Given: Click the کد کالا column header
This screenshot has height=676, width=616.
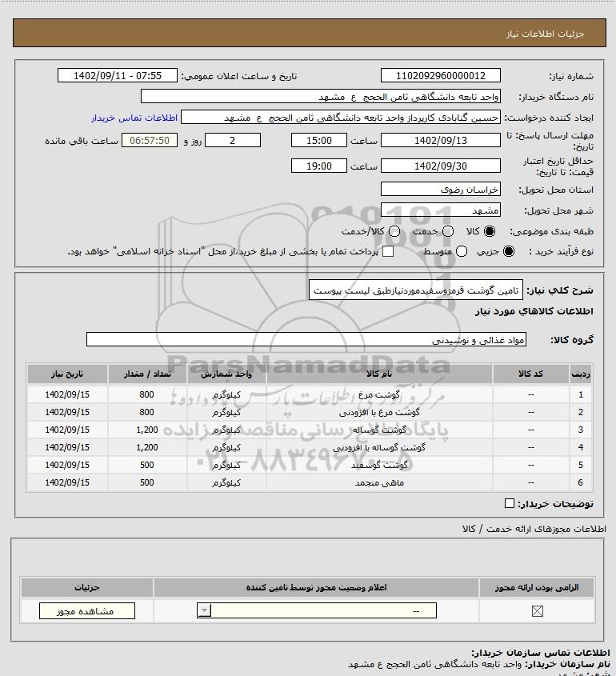Looking at the screenshot, I should pyautogui.click(x=530, y=374).
